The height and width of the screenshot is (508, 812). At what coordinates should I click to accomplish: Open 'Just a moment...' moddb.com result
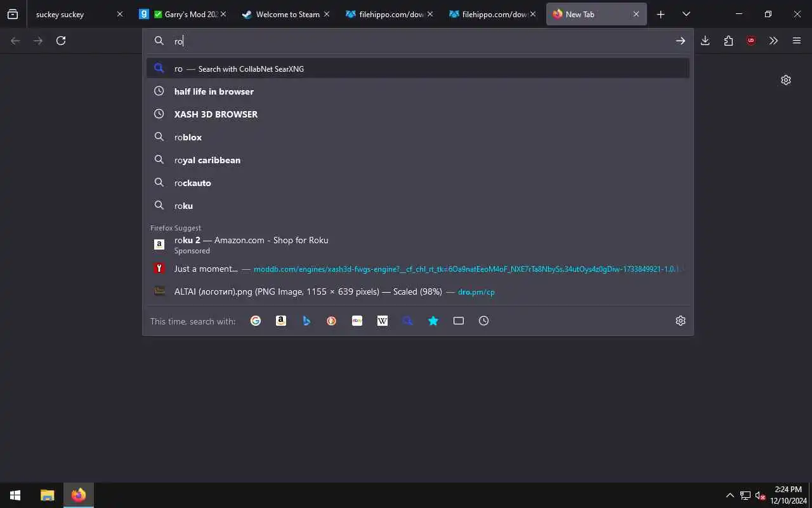[x=418, y=269]
